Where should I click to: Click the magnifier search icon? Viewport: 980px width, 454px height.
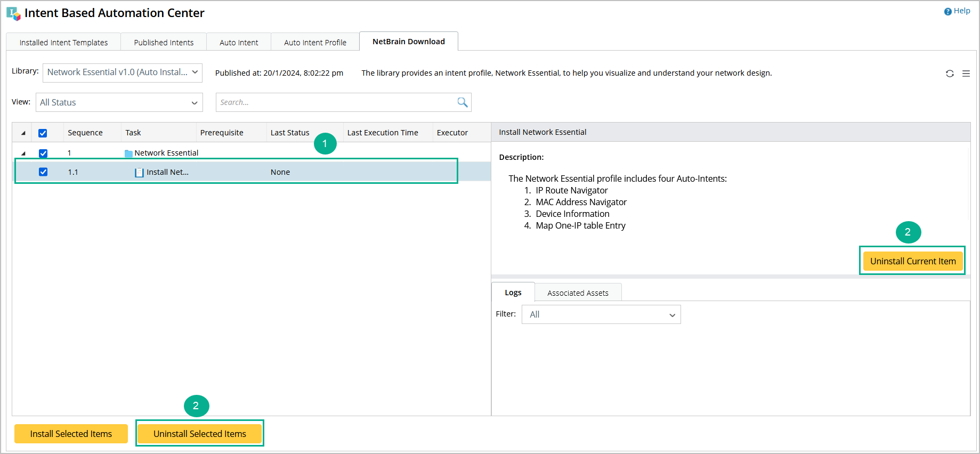462,102
